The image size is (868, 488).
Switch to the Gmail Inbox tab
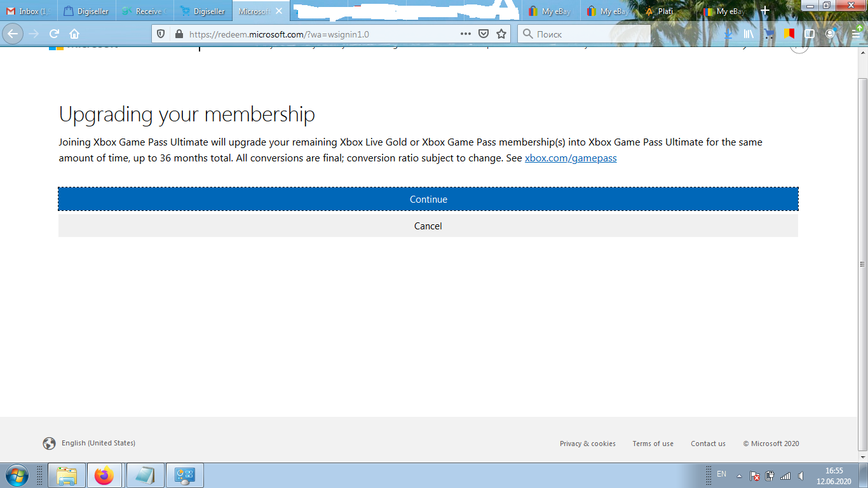29,11
